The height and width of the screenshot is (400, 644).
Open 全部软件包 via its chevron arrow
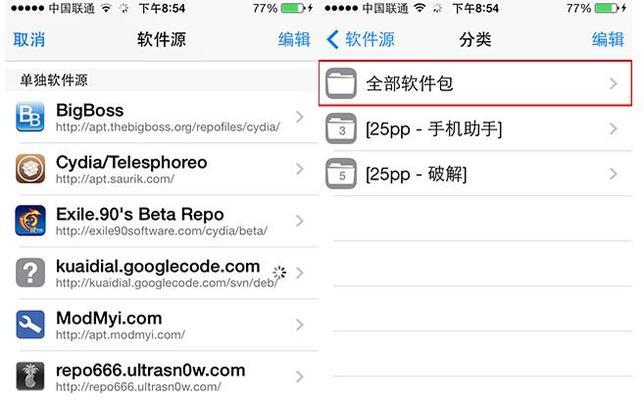click(613, 83)
